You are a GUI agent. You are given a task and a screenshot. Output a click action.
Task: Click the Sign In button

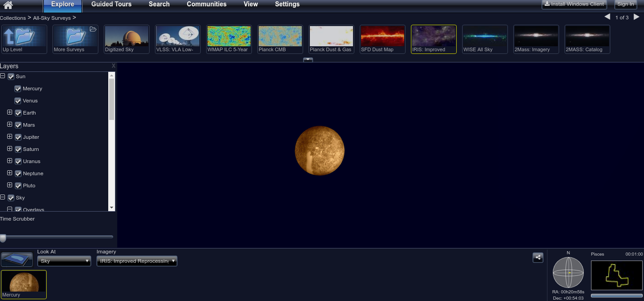click(625, 4)
